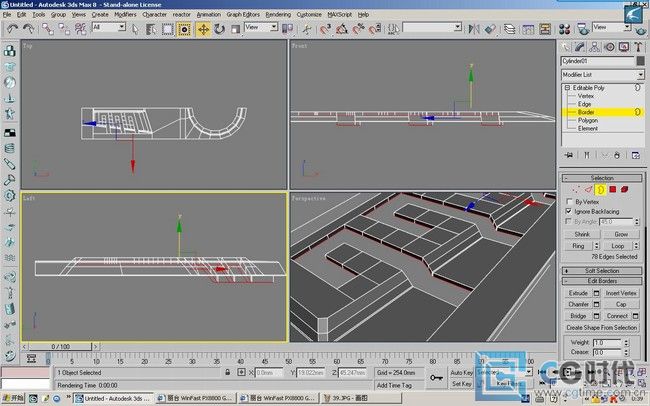Select Polygon sub-object in modifier stack
The width and height of the screenshot is (650, 406).
tap(588, 120)
